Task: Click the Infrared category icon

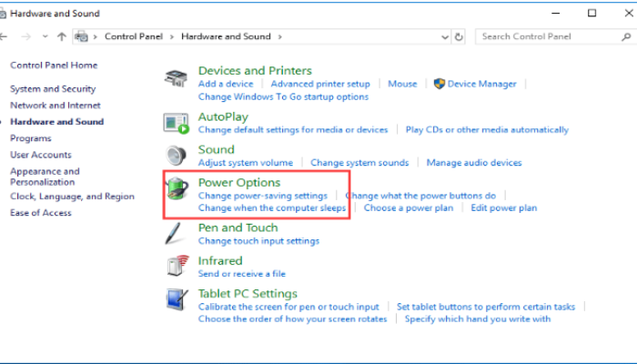Action: click(x=176, y=267)
